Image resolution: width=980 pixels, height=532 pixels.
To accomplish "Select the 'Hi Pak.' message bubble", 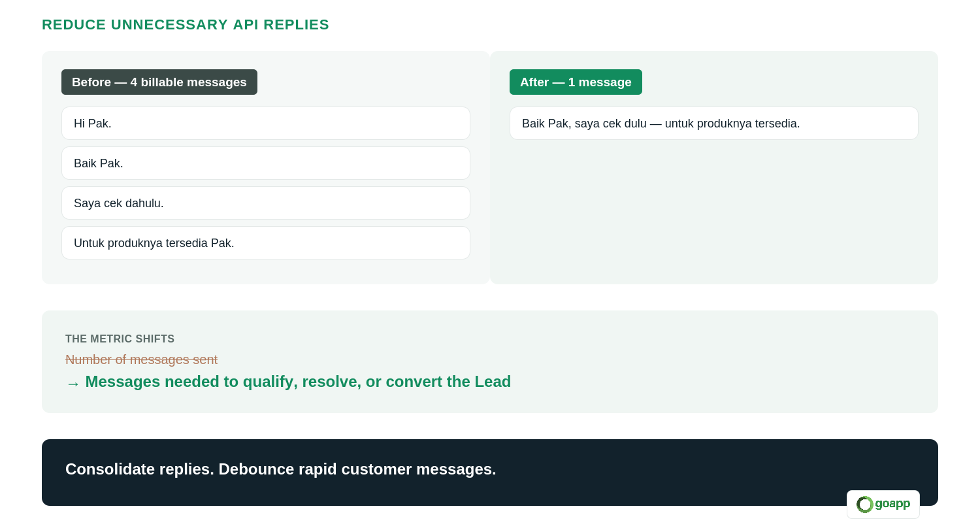I will click(x=266, y=124).
